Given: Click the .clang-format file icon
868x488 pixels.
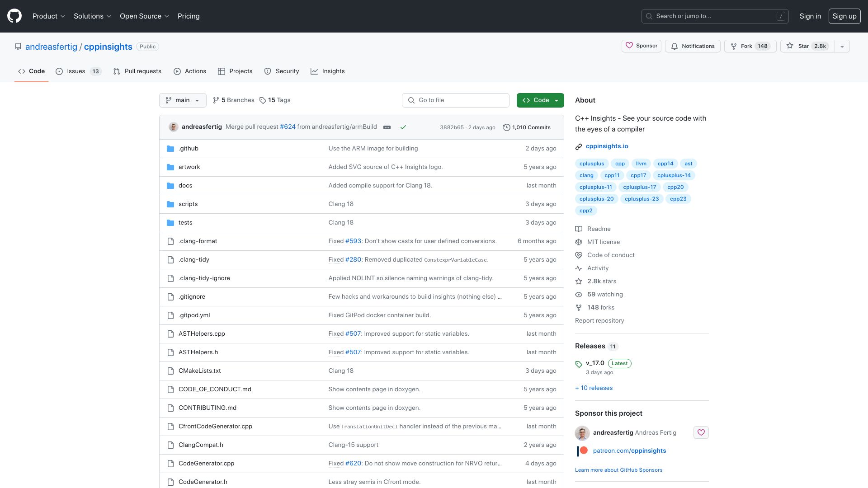Looking at the screenshot, I should (170, 241).
